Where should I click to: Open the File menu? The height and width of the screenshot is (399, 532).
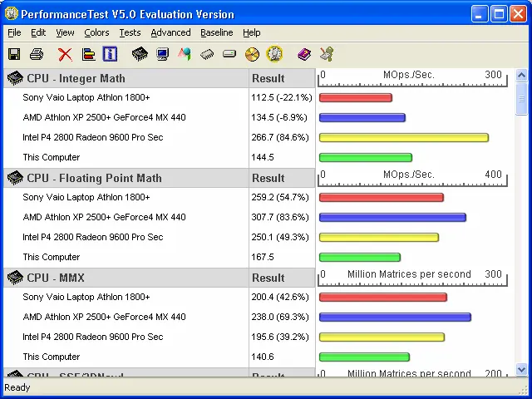coord(14,32)
